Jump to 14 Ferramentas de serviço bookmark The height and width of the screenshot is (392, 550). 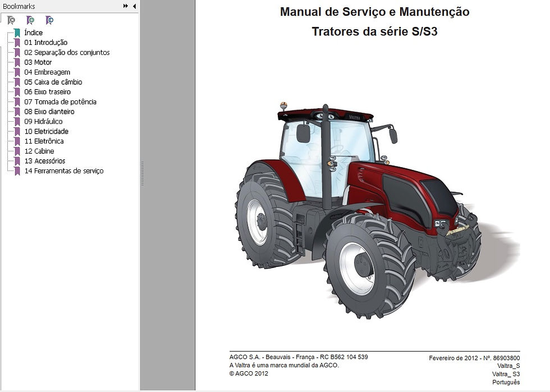pyautogui.click(x=64, y=170)
